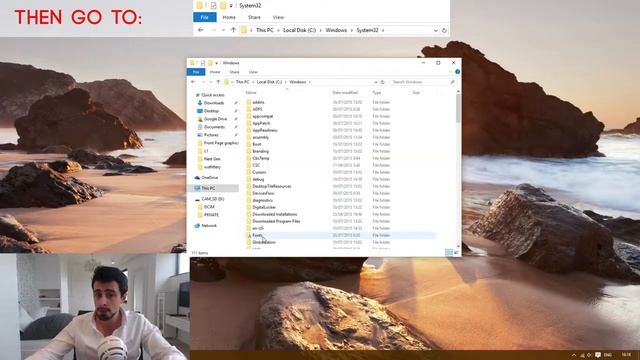Click View tab in System32 overlay window
The image size is (640, 360).
pyautogui.click(x=278, y=17)
